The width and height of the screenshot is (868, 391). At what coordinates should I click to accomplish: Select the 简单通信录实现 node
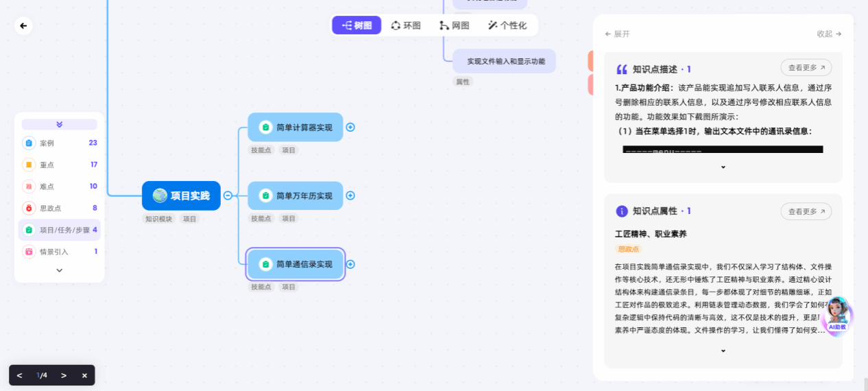click(x=296, y=264)
